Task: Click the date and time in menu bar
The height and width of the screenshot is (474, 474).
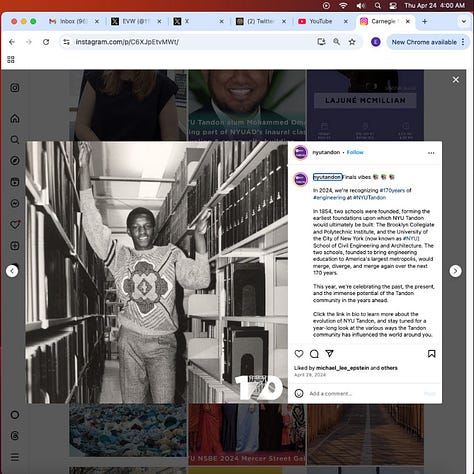Action: coord(434,6)
